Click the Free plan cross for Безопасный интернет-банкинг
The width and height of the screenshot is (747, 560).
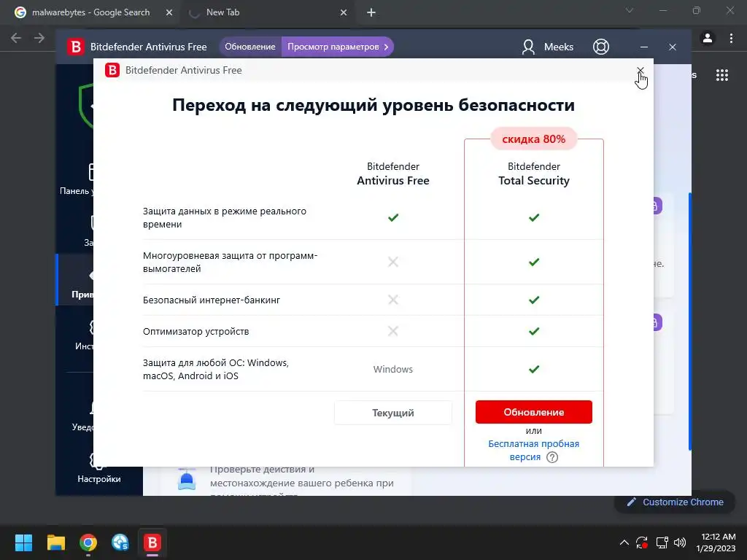click(393, 300)
